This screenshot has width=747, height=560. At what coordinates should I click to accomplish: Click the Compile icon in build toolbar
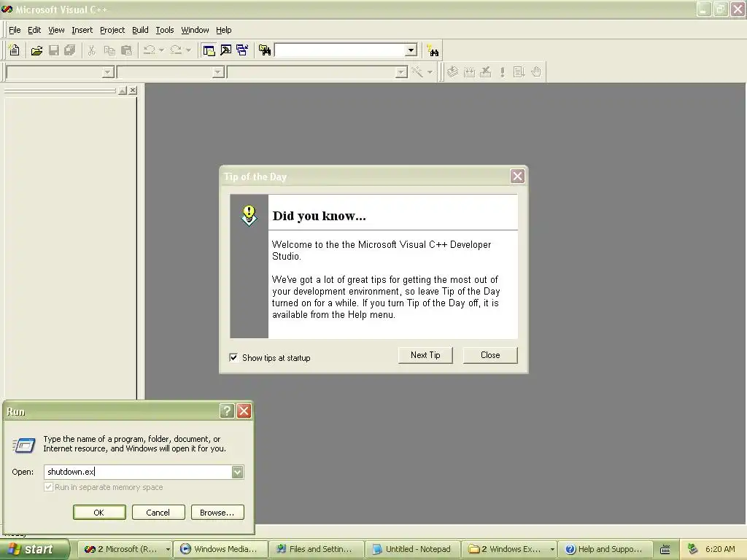click(452, 72)
